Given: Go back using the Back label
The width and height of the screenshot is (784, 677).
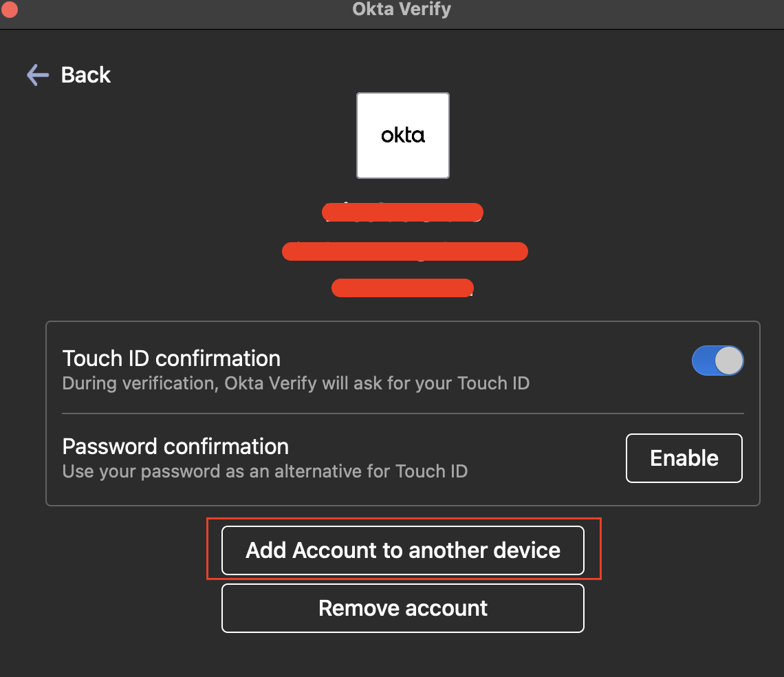Looking at the screenshot, I should coord(86,75).
